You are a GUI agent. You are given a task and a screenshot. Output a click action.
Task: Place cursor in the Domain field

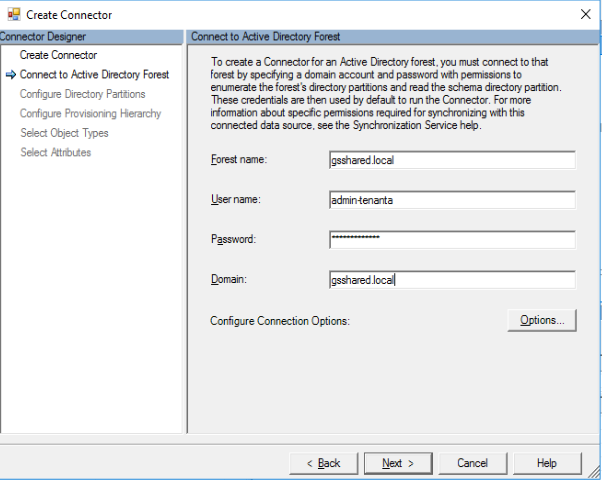point(451,280)
